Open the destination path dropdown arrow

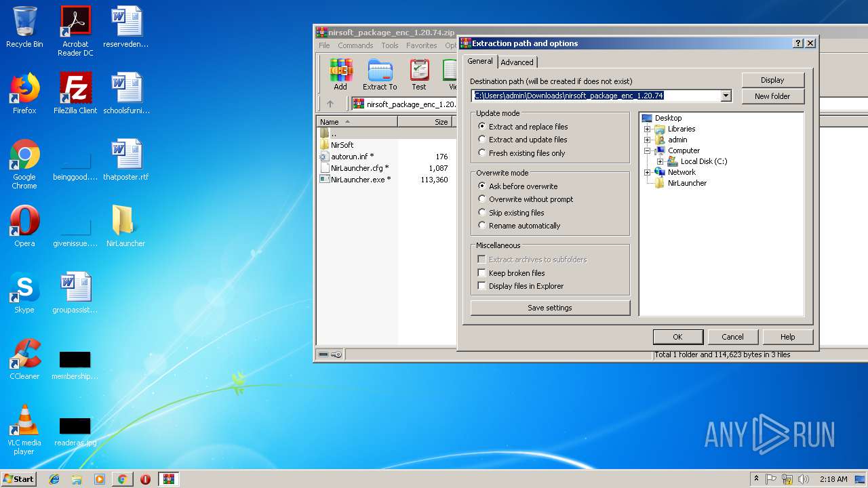(x=726, y=96)
